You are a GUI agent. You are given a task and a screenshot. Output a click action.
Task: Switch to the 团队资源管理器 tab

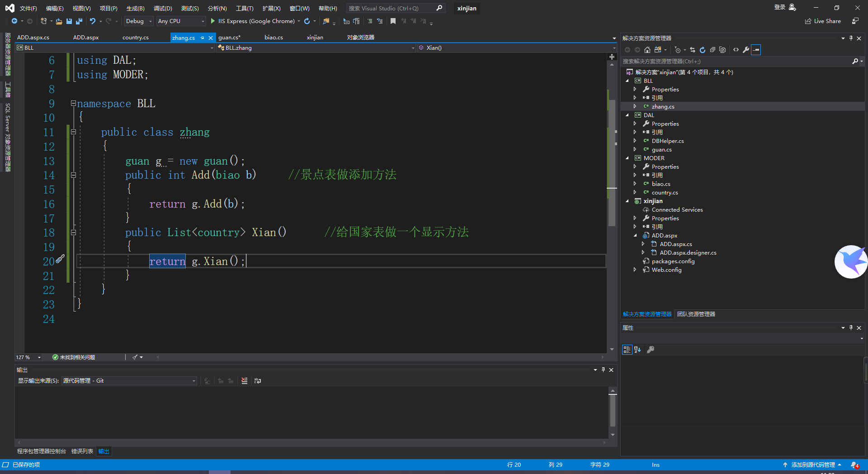pos(696,314)
